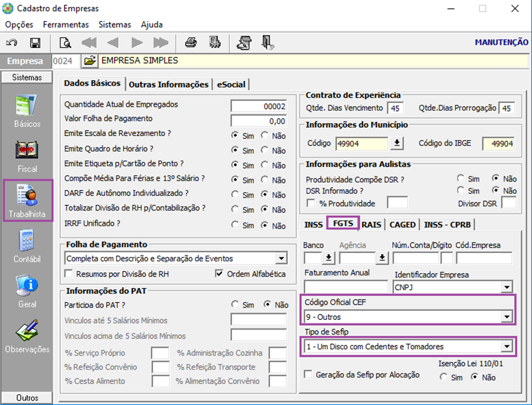Click the tools document icon in toolbar
Image resolution: width=532 pixels, height=405 pixels.
244,43
